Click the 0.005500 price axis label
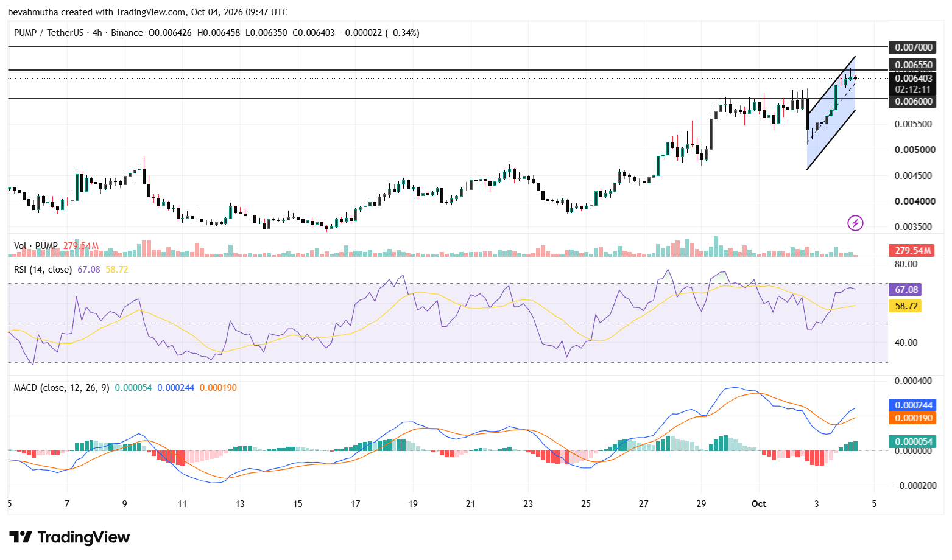The image size is (952, 560). pos(914,124)
